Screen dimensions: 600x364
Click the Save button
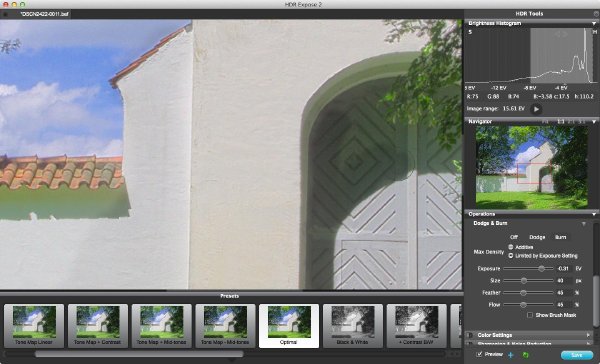click(577, 355)
